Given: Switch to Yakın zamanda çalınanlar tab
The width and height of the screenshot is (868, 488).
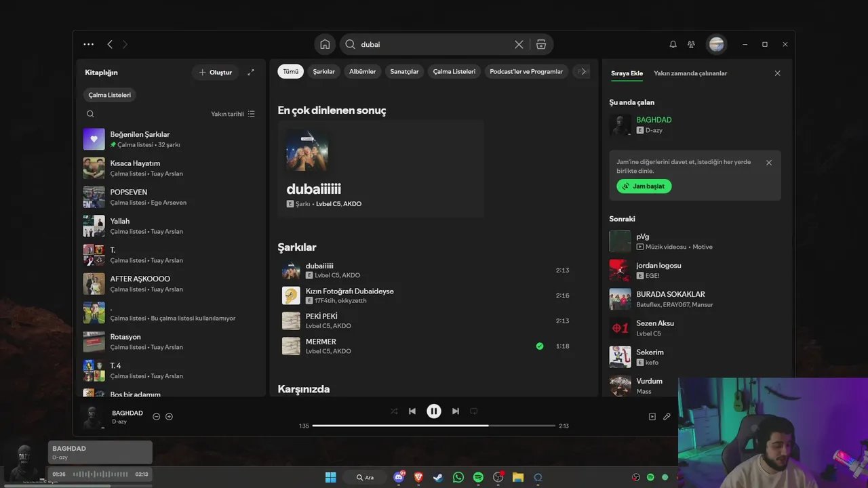Looking at the screenshot, I should (x=690, y=73).
